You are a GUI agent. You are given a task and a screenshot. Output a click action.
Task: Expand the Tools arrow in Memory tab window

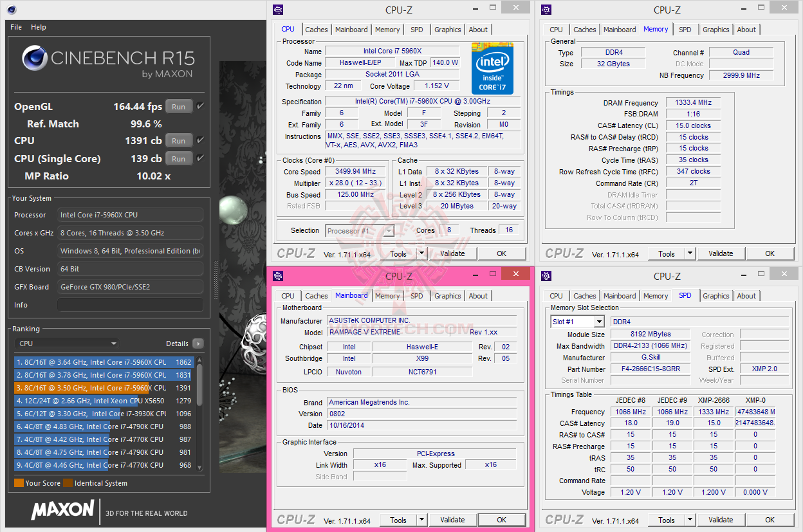(x=690, y=253)
